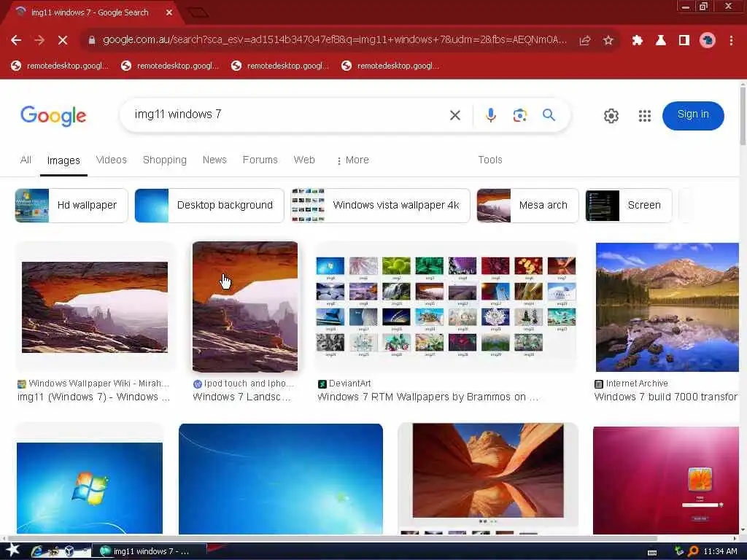Switch to the Shopping tab
The width and height of the screenshot is (747, 560).
pos(165,160)
